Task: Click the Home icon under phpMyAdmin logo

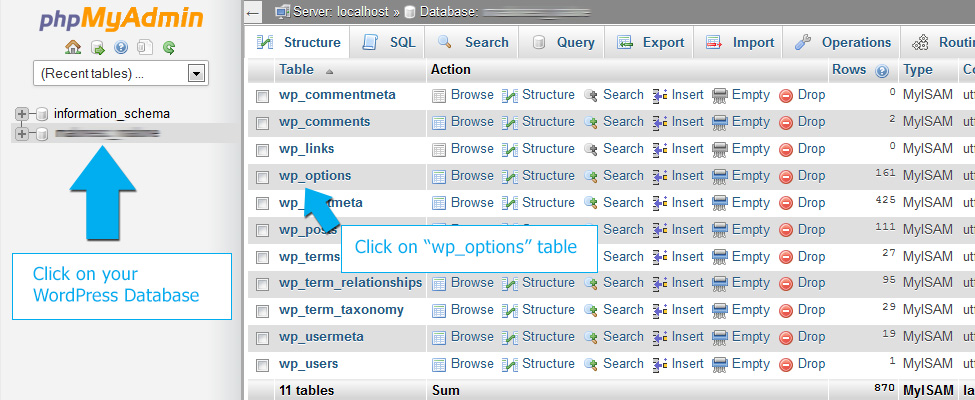Action: click(73, 47)
